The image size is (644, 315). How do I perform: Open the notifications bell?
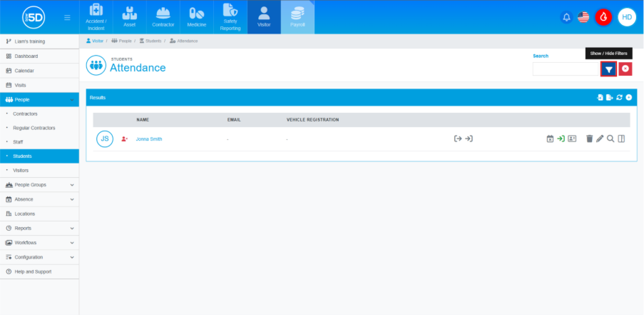point(567,17)
